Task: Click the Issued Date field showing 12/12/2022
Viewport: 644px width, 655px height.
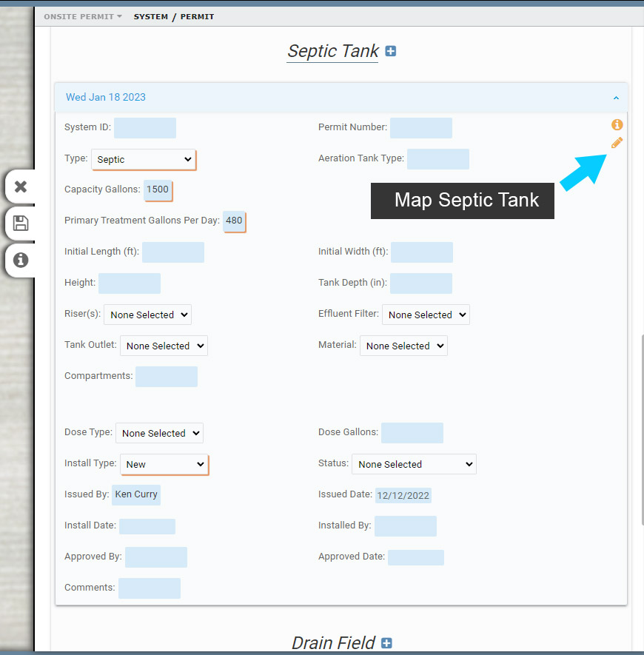Action: click(403, 495)
